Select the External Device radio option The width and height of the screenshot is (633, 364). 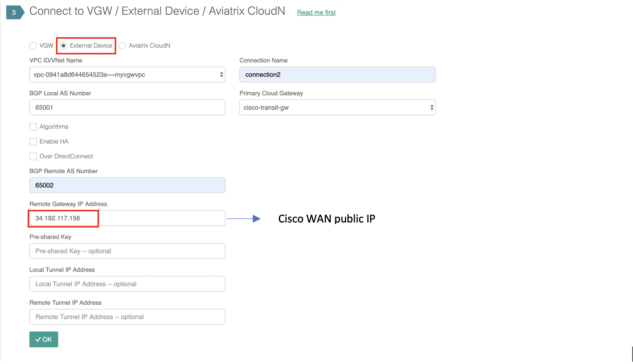64,46
